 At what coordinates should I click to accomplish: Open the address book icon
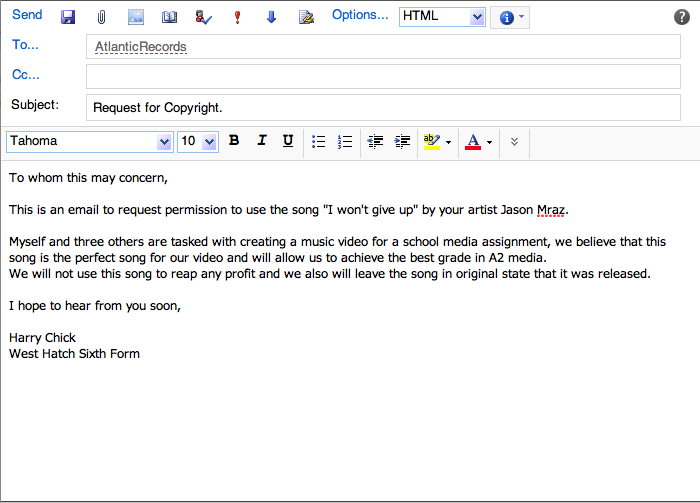(169, 17)
